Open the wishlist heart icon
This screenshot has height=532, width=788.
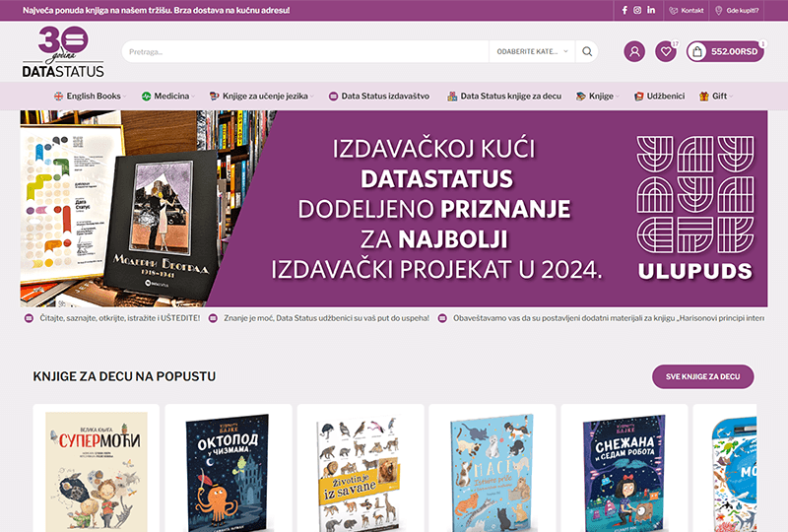pos(666,51)
